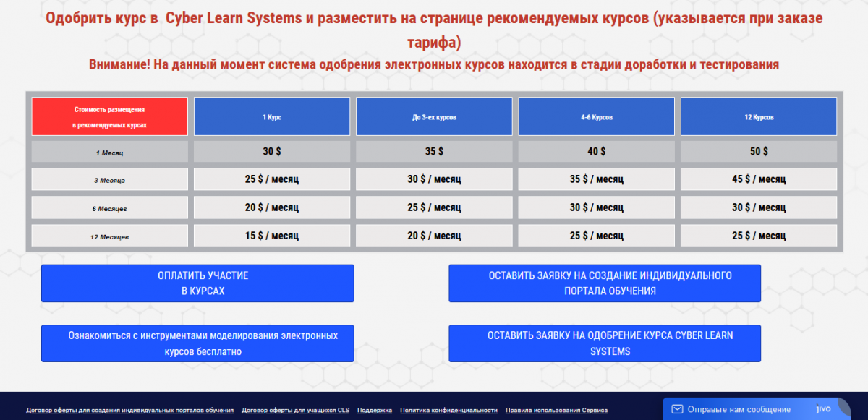Viewport: 868px width, 420px height.
Task: Click Ознакомиться с инструментами моделирования button
Action: click(x=197, y=343)
